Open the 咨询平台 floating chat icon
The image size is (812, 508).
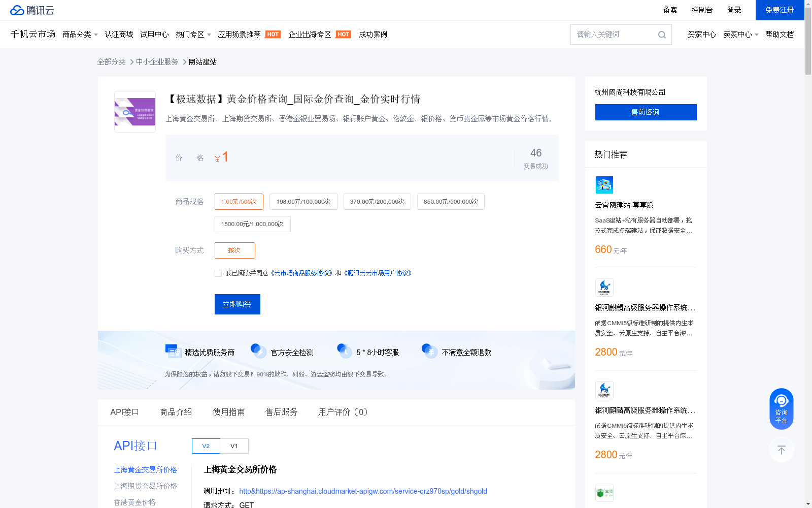(x=781, y=409)
